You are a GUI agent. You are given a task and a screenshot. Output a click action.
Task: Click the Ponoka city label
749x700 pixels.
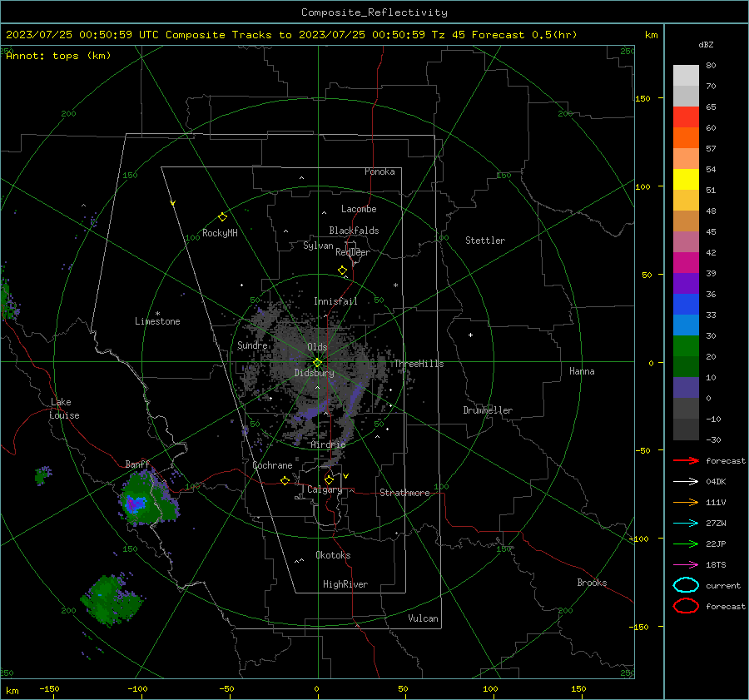coord(379,171)
